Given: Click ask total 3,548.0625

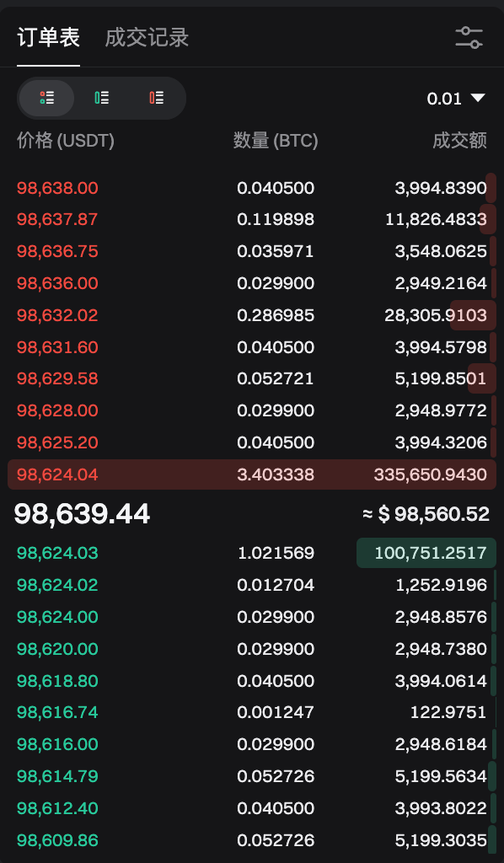Looking at the screenshot, I should 441,251.
